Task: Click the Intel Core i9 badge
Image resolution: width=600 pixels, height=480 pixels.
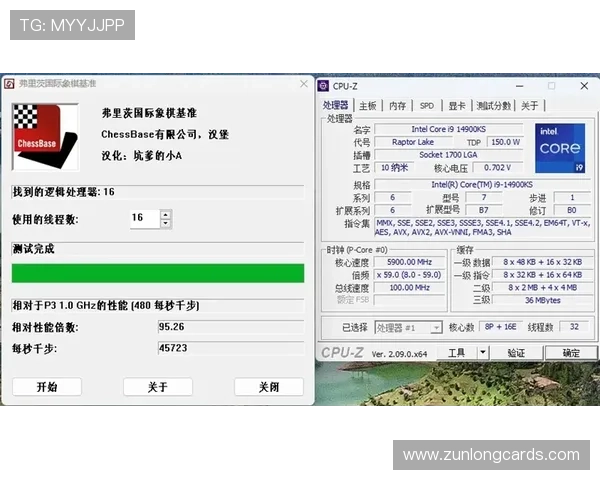Action: pos(560,148)
